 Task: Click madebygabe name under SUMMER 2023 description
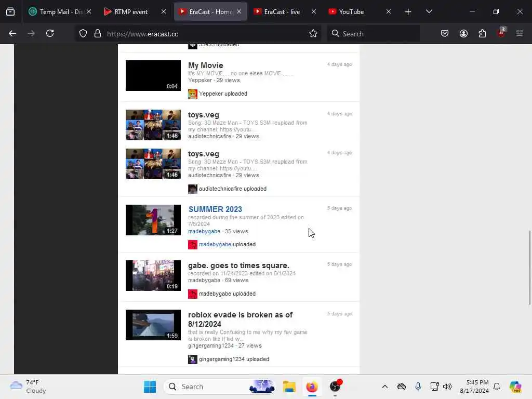(204, 231)
